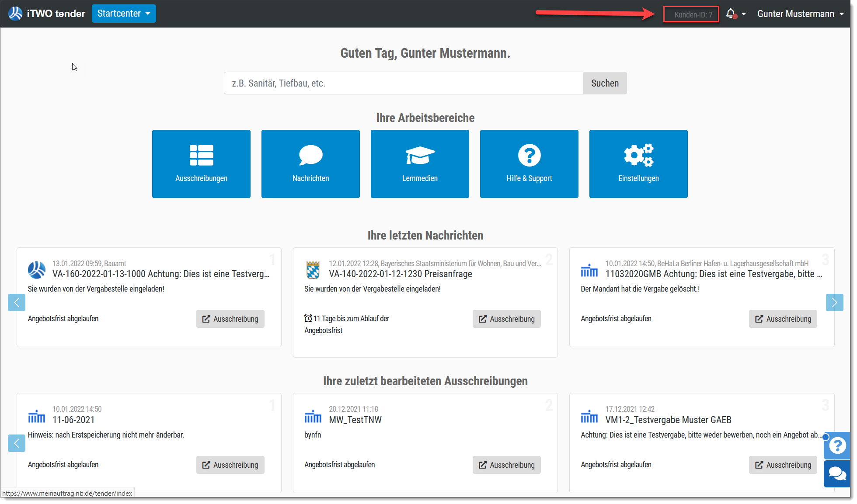The height and width of the screenshot is (504, 857).
Task: Click the floating help question mark icon
Action: [x=837, y=445]
